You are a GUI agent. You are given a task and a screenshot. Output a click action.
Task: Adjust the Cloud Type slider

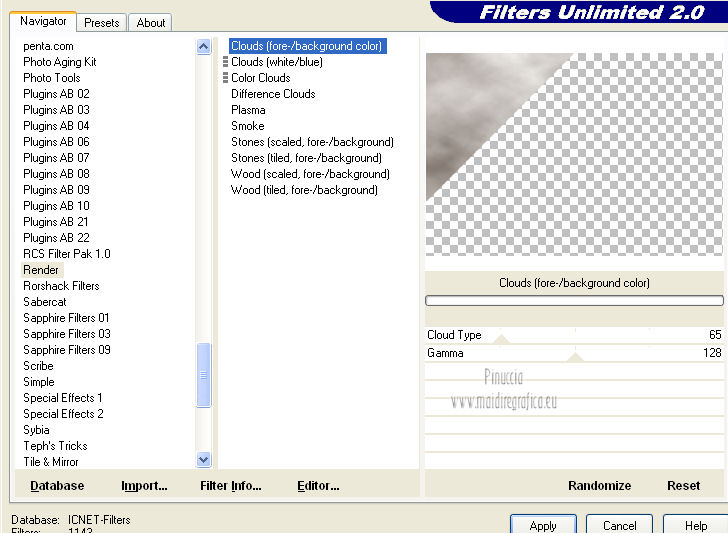tap(574, 335)
